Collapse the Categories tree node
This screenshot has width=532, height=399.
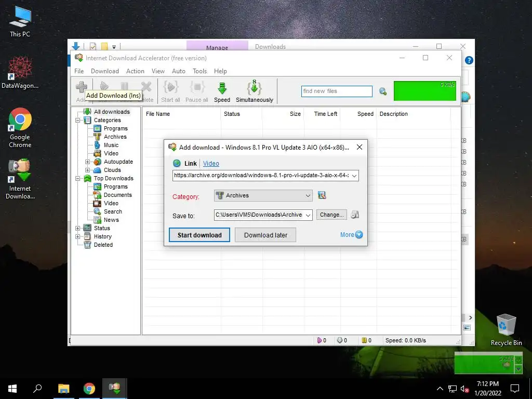[x=78, y=120]
